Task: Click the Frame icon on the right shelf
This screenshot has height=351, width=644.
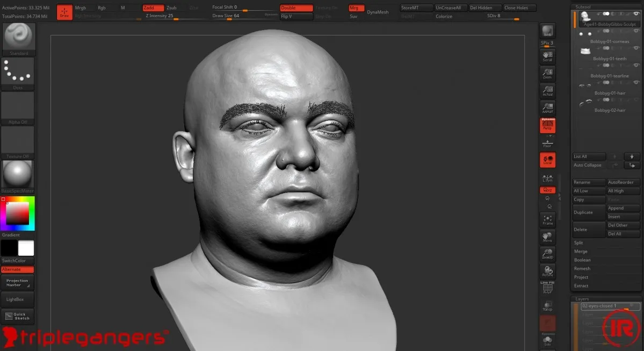Action: (547, 219)
